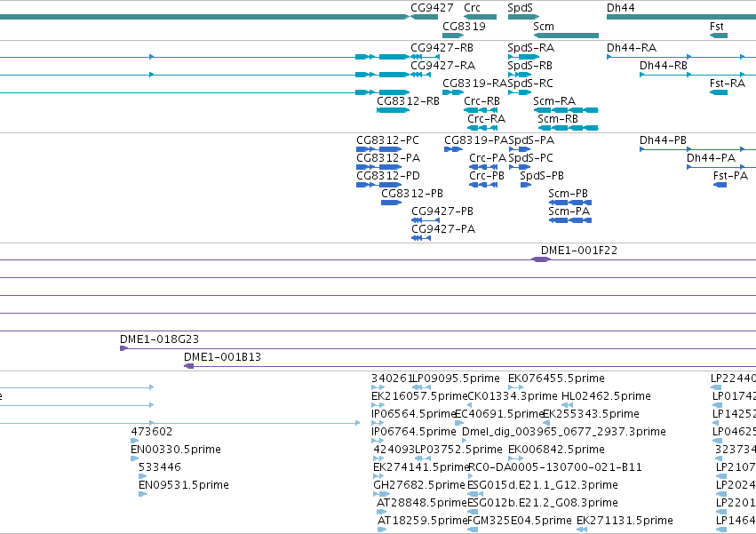The width and height of the screenshot is (756, 534).
Task: Select BAC clone DME1-001B13
Action: point(222,357)
